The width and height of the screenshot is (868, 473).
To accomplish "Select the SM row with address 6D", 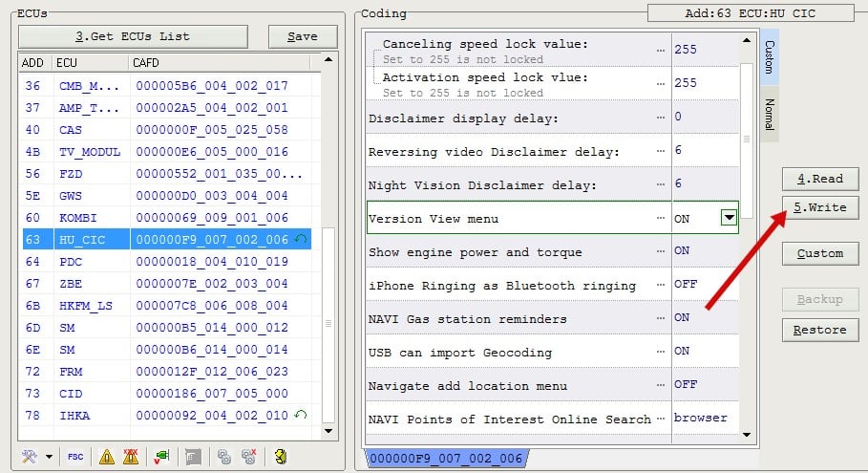I will pyautogui.click(x=166, y=328).
